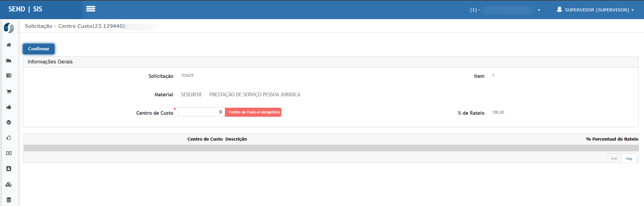644x206 pixels.
Task: Go to next page with Seg
Action: (x=629, y=158)
